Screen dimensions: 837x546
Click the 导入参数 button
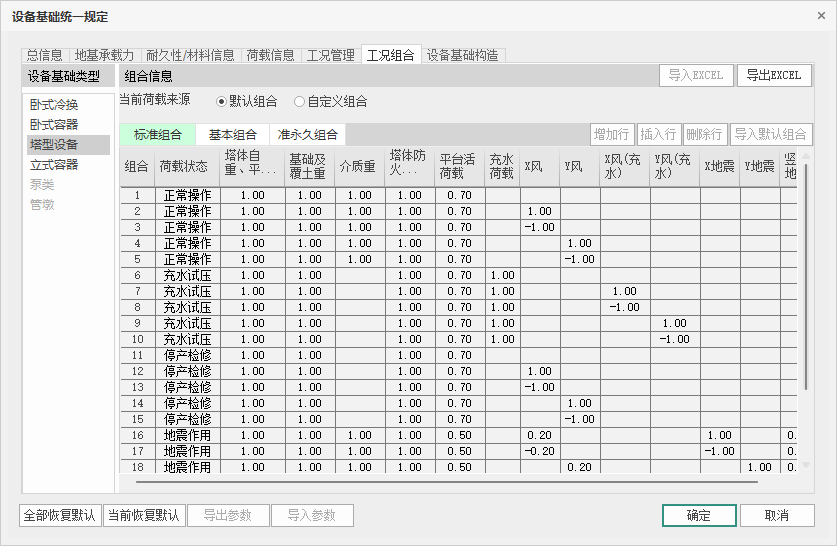pyautogui.click(x=312, y=515)
